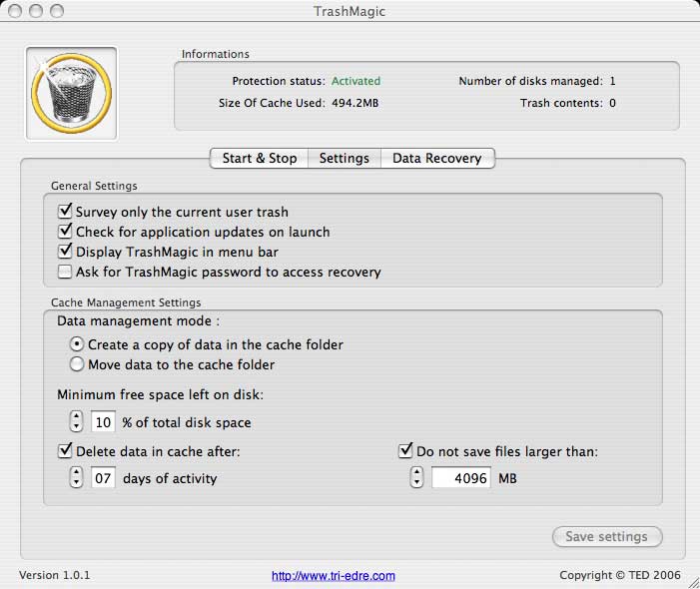Click the Informations heading
700x589 pixels.
tap(215, 54)
